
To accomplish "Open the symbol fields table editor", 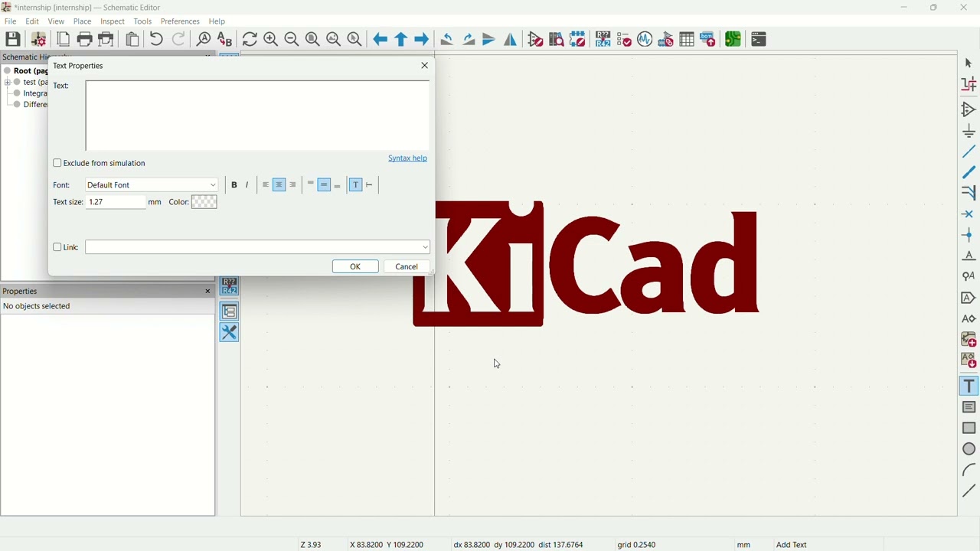I will (x=688, y=40).
